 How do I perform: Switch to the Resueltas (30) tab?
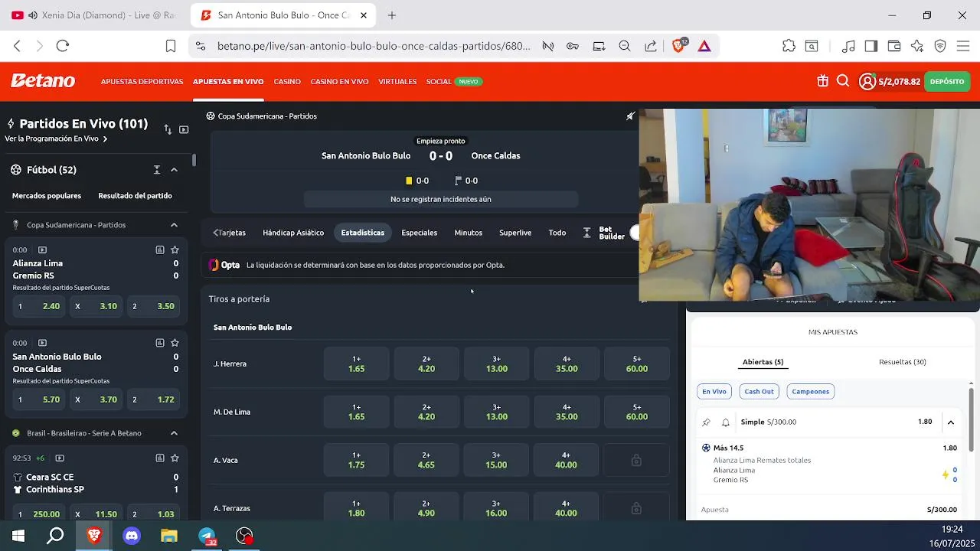click(x=903, y=362)
